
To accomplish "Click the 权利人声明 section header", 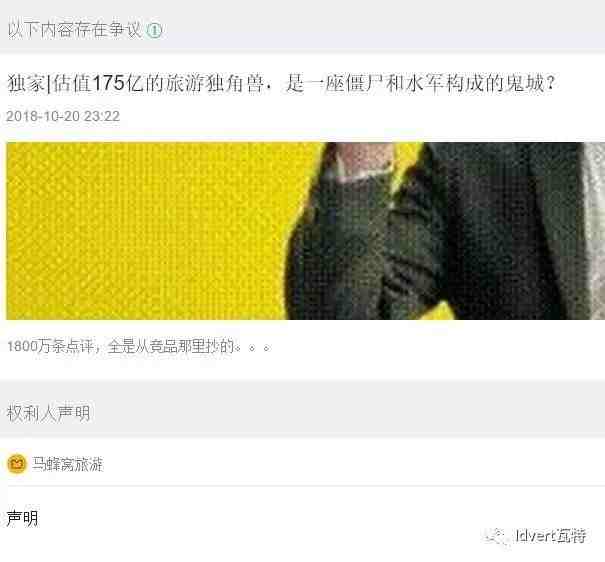I will 49,413.
